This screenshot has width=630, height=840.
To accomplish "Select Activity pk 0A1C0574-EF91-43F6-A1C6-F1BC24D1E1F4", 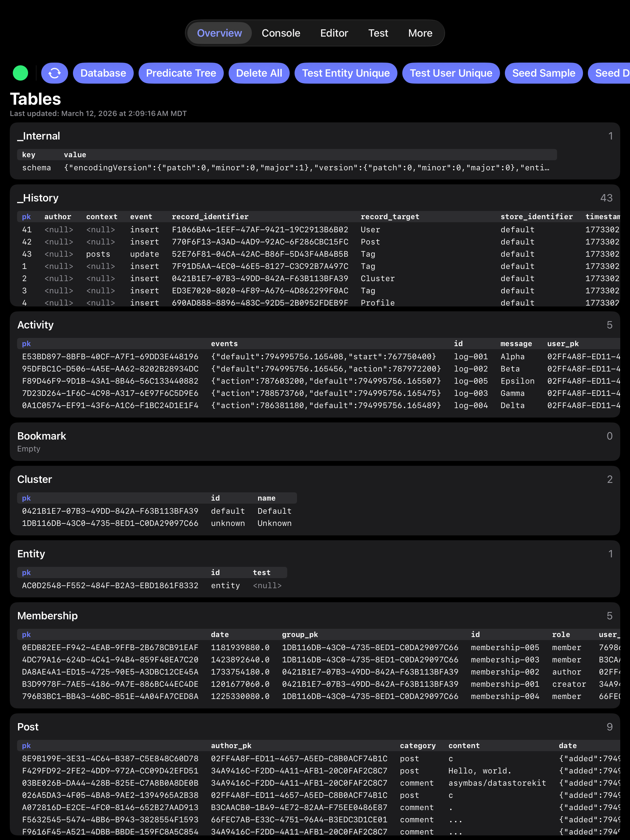I will pyautogui.click(x=110, y=406).
